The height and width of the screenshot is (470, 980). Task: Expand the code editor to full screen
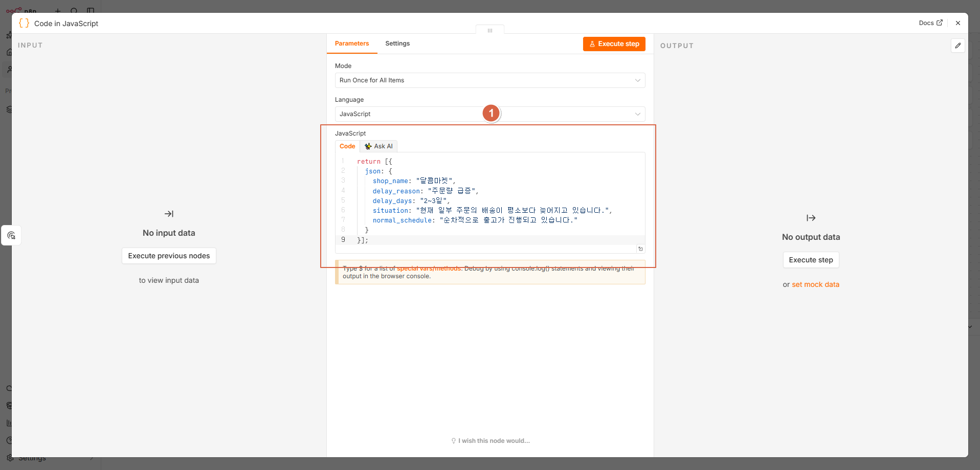point(640,249)
